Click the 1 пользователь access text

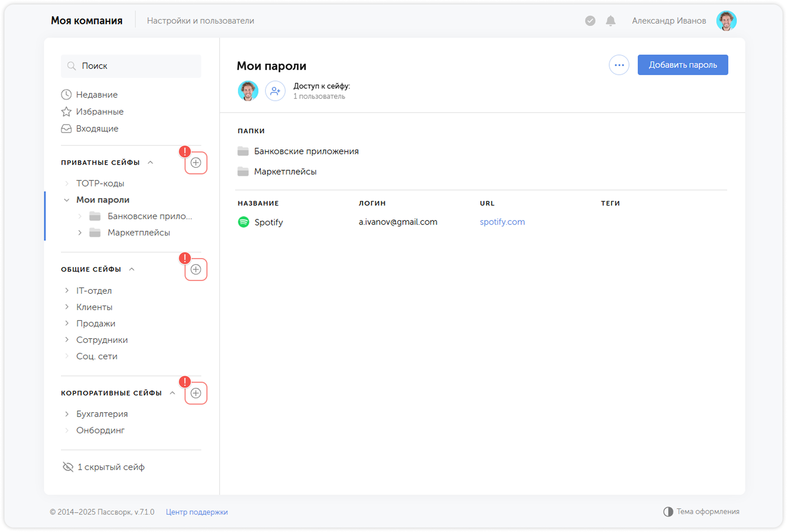(319, 96)
